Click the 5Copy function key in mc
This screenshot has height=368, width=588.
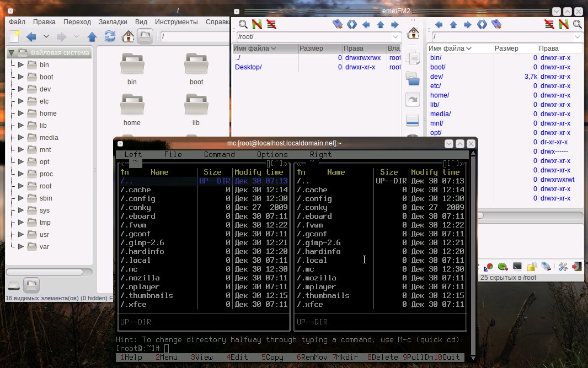tap(272, 357)
